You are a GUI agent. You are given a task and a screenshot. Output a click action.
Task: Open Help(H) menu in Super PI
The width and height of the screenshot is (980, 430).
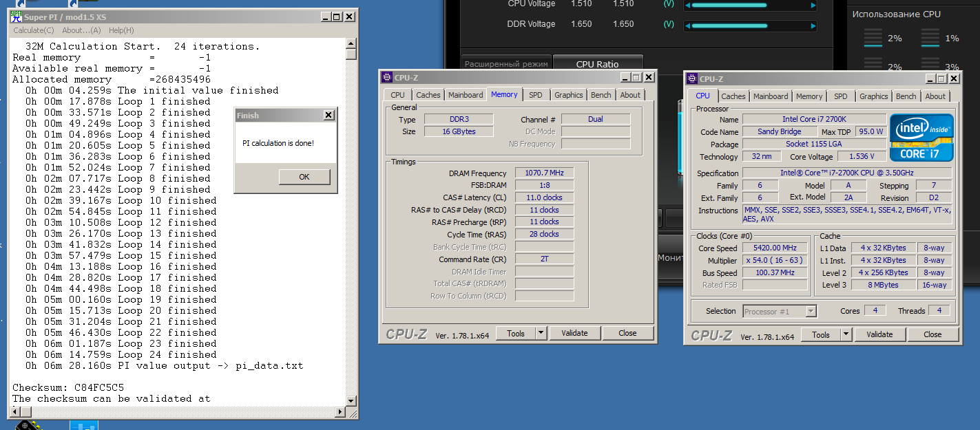coord(121,30)
